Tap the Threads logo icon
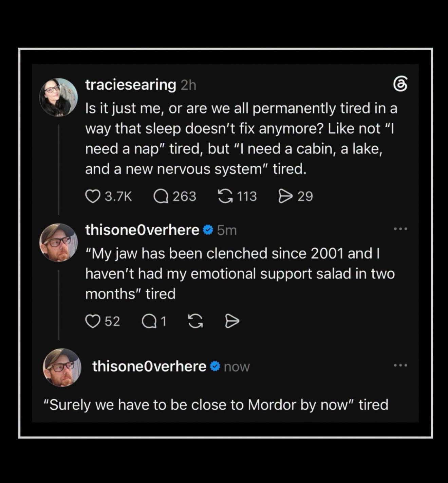The width and height of the screenshot is (448, 483). (x=400, y=84)
